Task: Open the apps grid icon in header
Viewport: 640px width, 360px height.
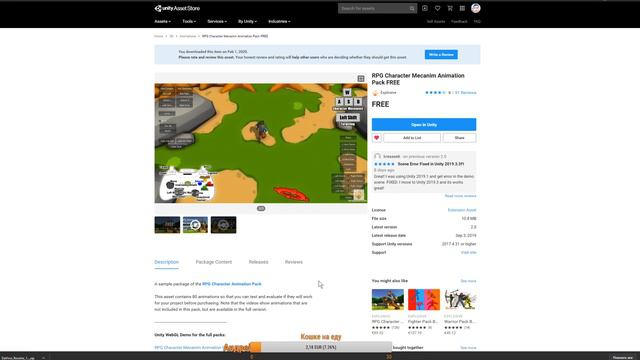Action: 462,8
